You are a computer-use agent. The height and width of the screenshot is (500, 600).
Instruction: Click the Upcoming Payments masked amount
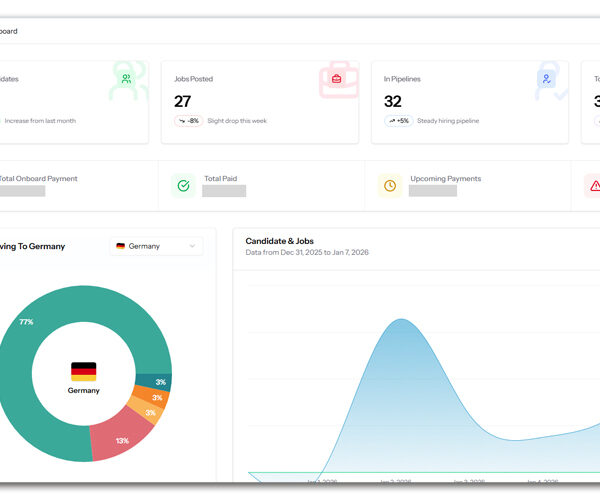433,191
